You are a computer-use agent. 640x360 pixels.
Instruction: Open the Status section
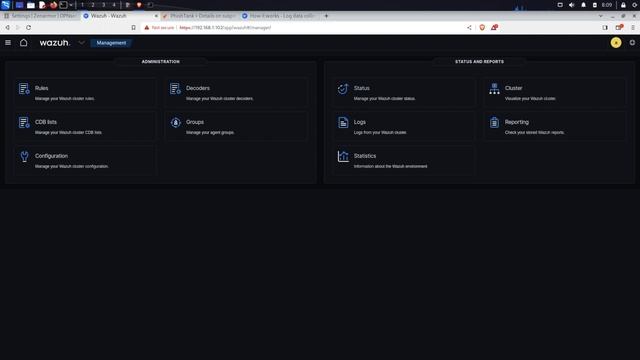[x=362, y=88]
